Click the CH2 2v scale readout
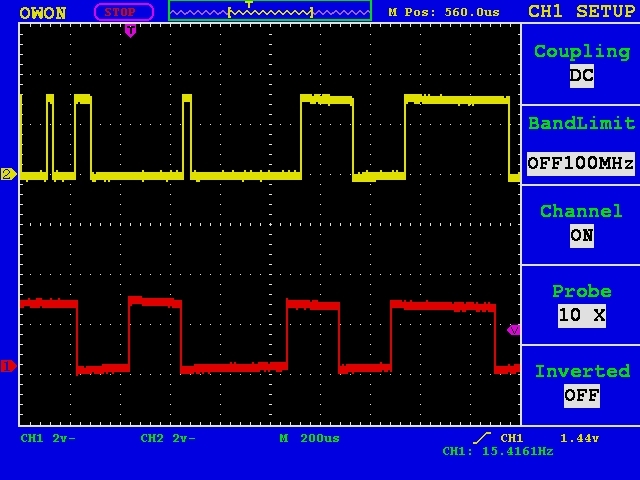 (168, 438)
